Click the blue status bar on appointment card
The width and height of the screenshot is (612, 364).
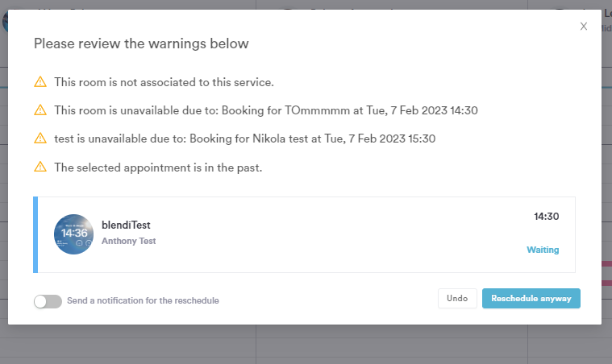tap(35, 234)
